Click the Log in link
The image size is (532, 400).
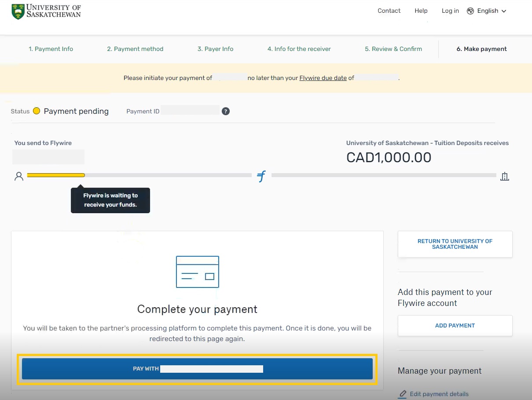(450, 11)
